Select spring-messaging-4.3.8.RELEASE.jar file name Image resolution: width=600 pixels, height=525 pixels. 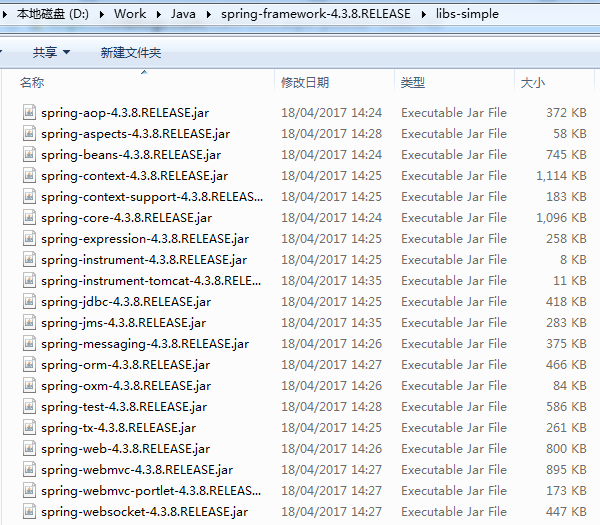[x=145, y=344]
